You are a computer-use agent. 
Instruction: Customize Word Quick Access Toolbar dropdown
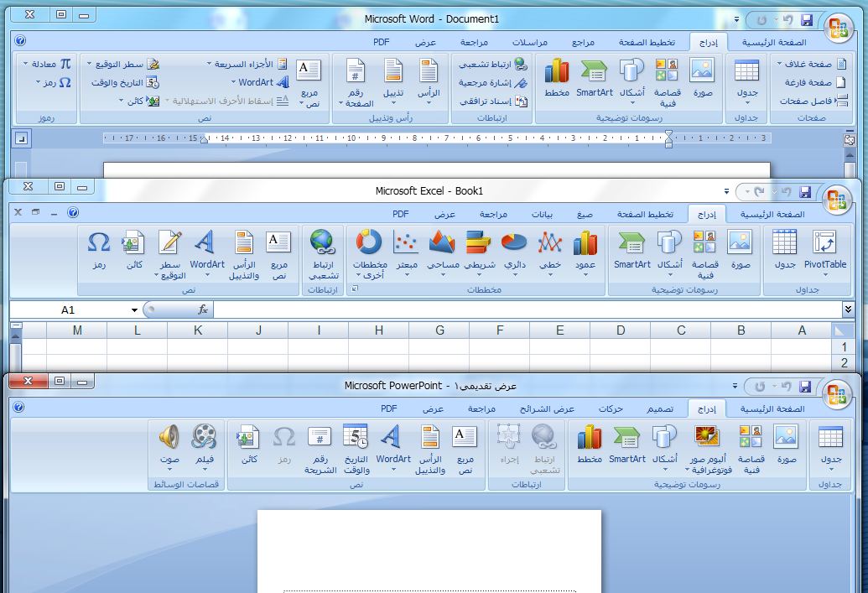[x=736, y=19]
